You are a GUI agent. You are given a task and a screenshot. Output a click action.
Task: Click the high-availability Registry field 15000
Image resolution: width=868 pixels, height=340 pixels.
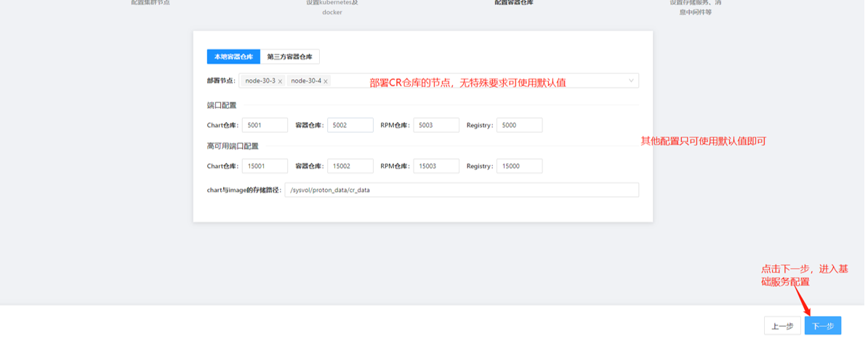(519, 166)
